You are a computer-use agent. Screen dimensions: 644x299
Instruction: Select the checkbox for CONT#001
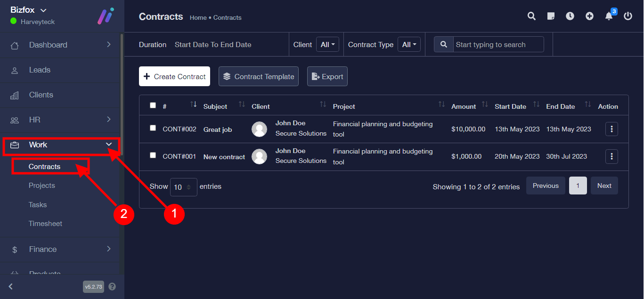pyautogui.click(x=153, y=155)
